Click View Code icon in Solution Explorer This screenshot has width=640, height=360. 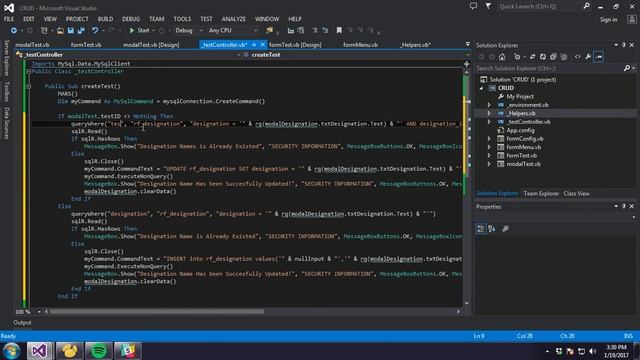577,57
